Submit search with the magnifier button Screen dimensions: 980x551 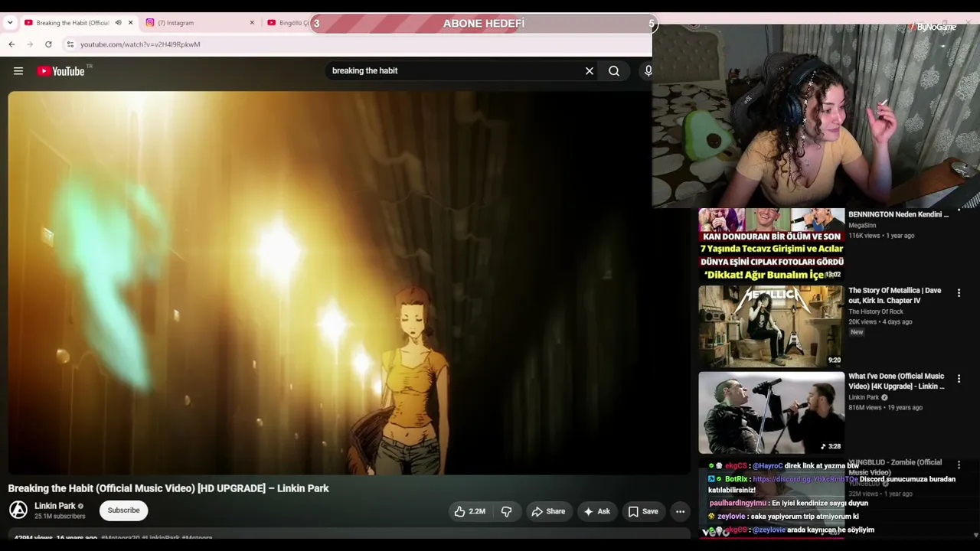click(614, 71)
